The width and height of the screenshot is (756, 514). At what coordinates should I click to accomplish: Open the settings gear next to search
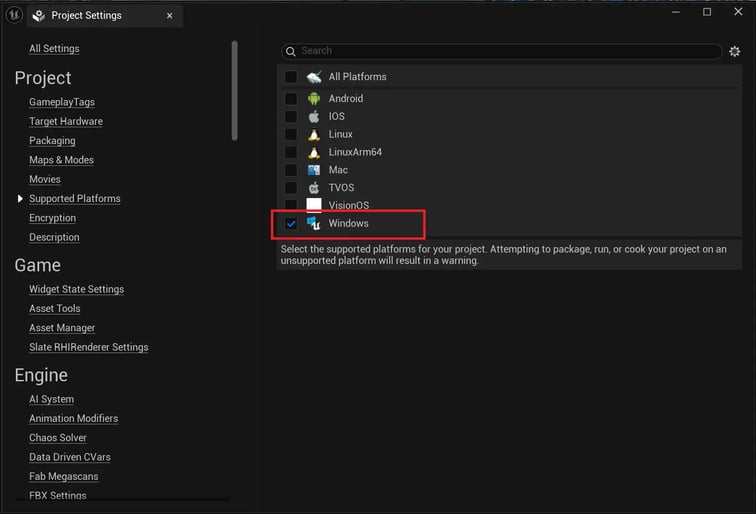pos(734,51)
